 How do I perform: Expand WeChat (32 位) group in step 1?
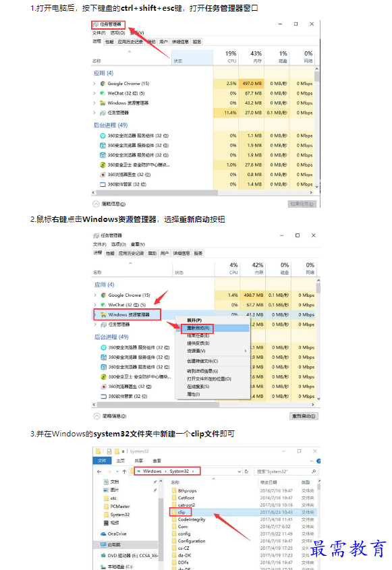point(94,93)
